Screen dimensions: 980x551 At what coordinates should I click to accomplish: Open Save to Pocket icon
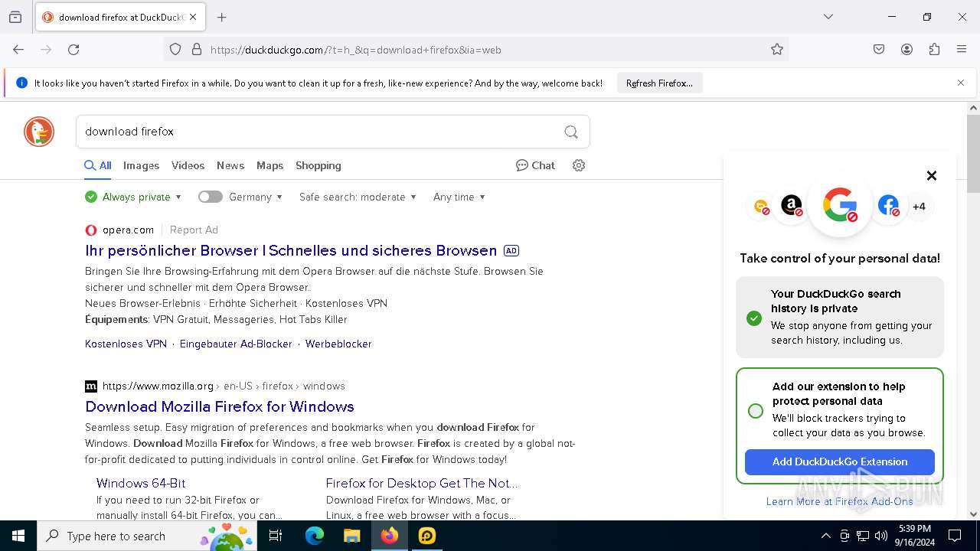click(879, 50)
